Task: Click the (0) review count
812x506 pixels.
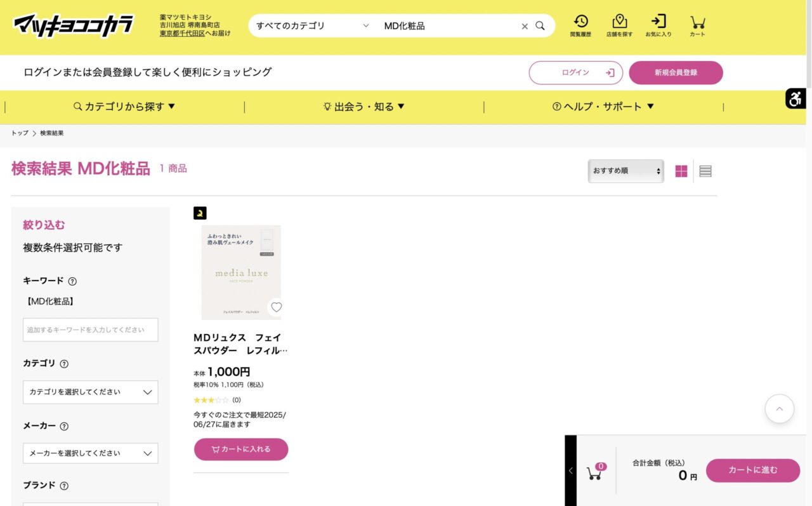Action: pos(237,400)
